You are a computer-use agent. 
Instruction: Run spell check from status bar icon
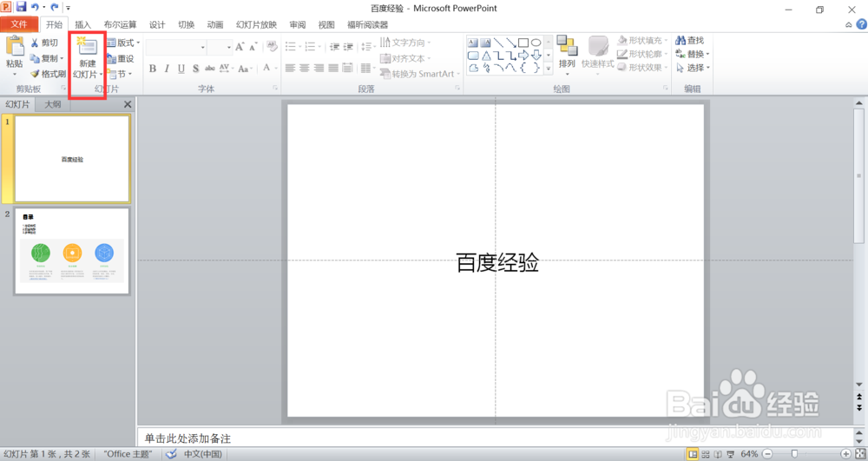(x=172, y=454)
